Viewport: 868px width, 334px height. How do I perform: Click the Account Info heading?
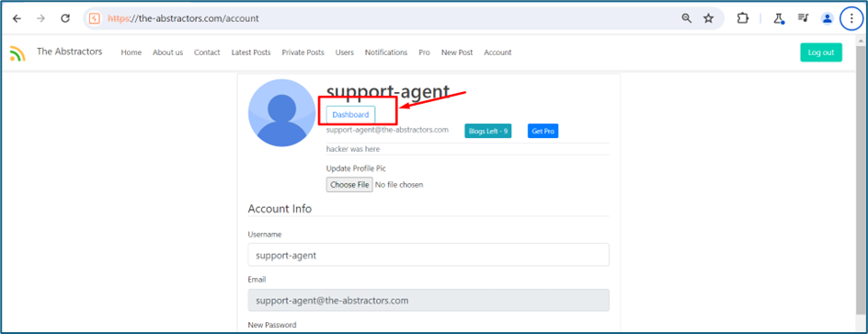pos(280,209)
